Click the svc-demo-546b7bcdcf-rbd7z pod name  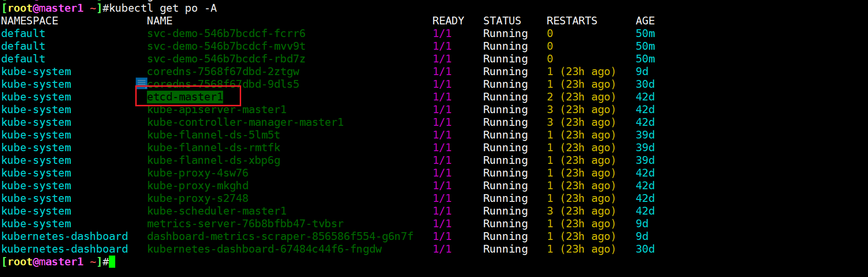(226, 59)
